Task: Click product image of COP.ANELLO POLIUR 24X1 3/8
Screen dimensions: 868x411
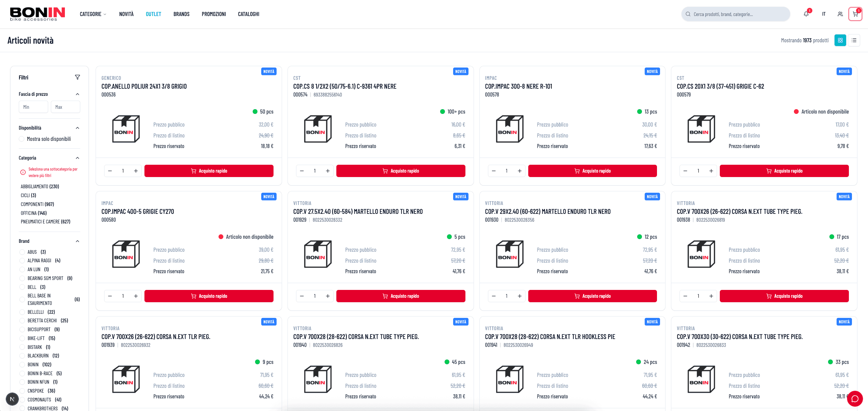Action: point(126,129)
